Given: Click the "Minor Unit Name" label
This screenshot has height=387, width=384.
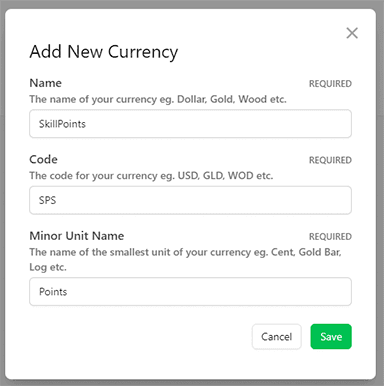Looking at the screenshot, I should [77, 236].
